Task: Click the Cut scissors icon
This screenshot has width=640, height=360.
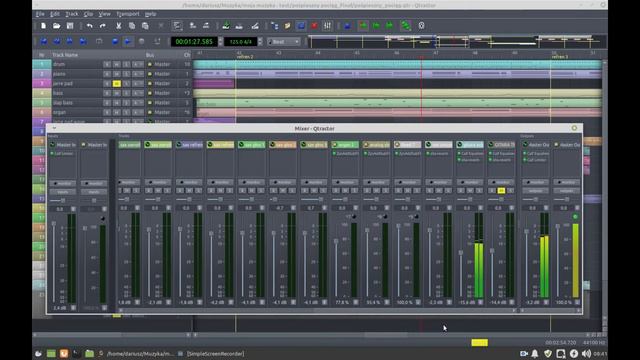Action: click(x=118, y=26)
